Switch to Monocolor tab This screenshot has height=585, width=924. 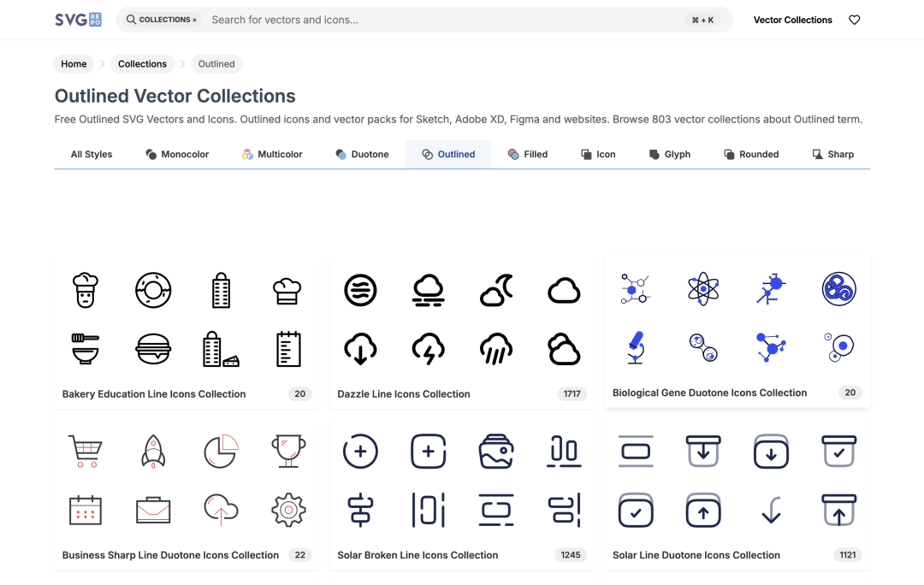(177, 154)
